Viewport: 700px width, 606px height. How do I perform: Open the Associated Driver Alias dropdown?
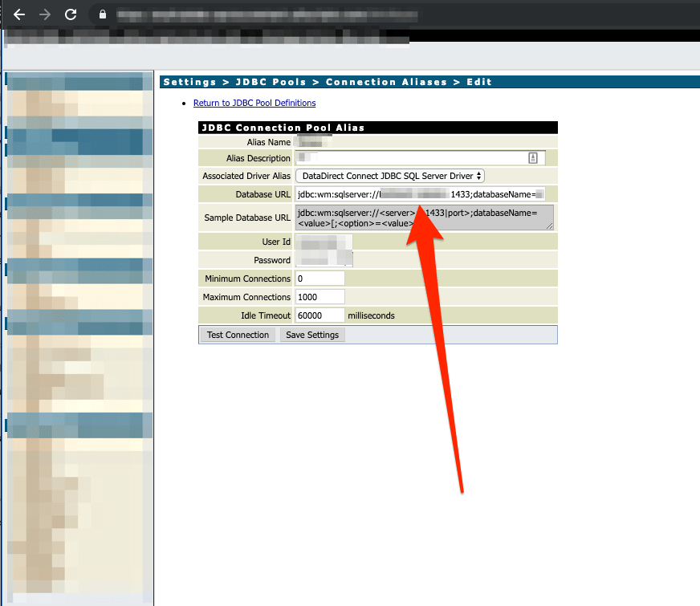click(x=390, y=176)
